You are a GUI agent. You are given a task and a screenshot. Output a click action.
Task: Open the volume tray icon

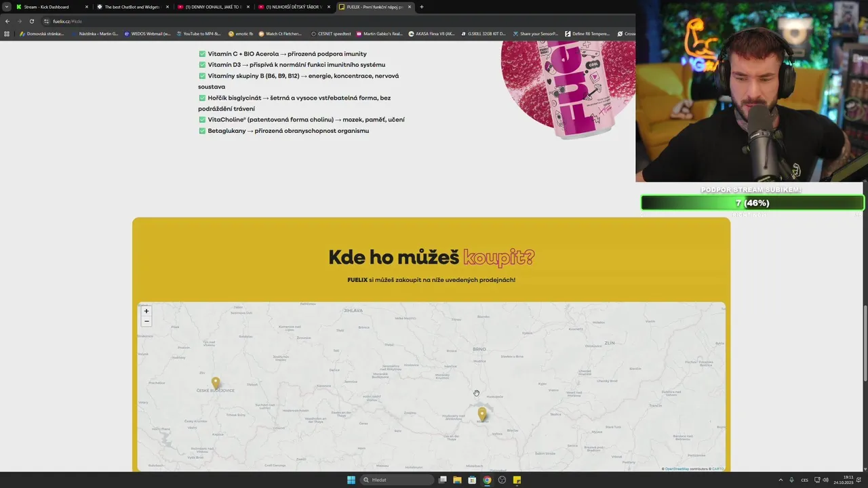pos(825,480)
